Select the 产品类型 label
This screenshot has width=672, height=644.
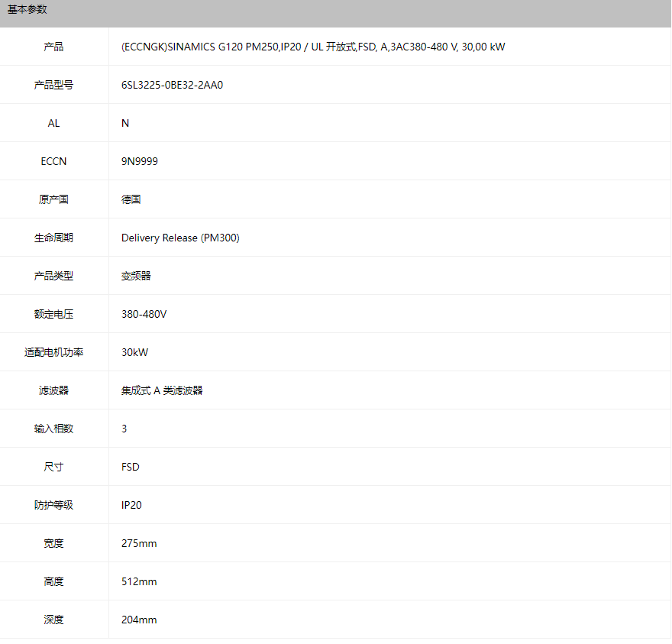click(53, 276)
